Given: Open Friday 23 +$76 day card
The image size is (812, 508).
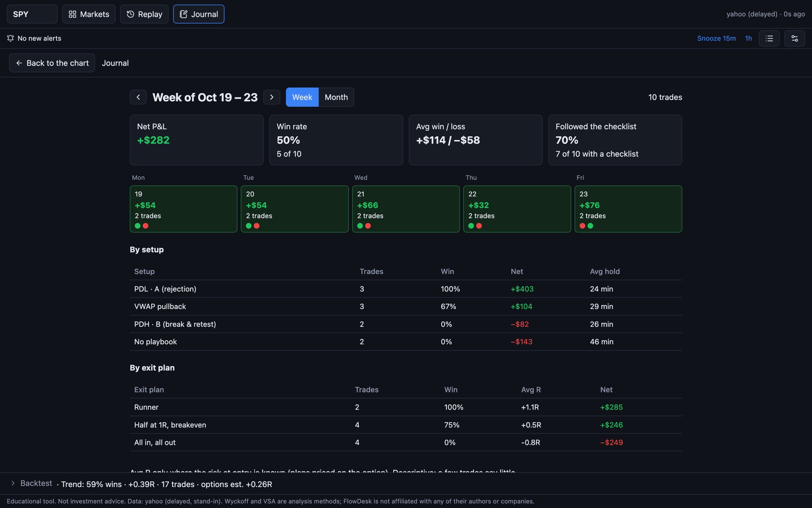Looking at the screenshot, I should [x=628, y=209].
